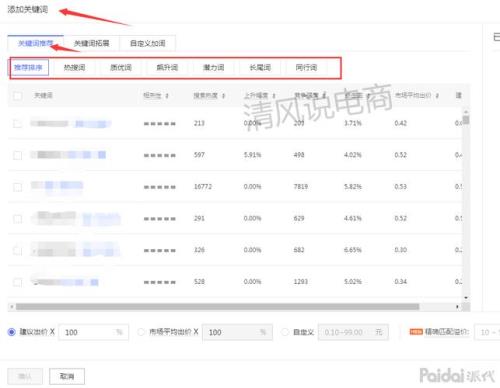The width and height of the screenshot is (500, 388).
Task: Click the 6.65% click rate value
Action: (353, 250)
